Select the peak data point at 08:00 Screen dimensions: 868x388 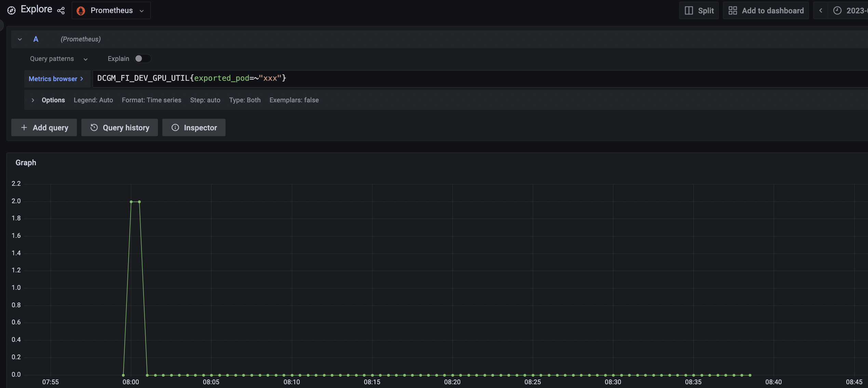tap(132, 202)
